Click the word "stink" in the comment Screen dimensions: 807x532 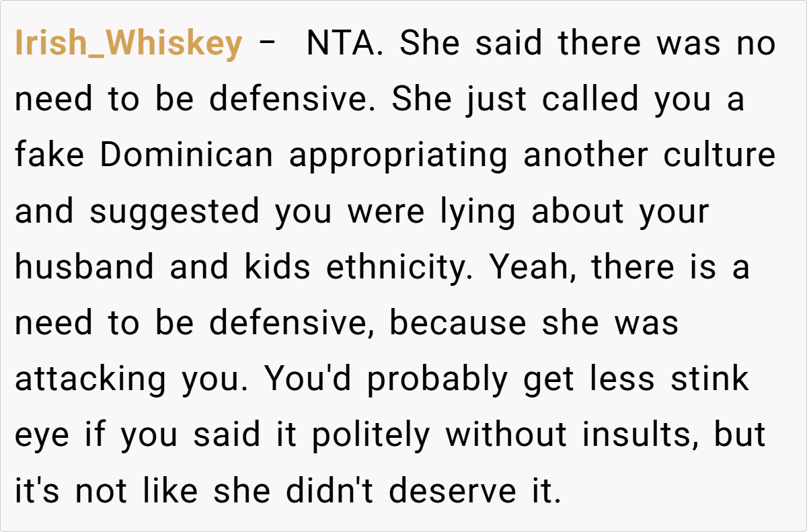709,379
